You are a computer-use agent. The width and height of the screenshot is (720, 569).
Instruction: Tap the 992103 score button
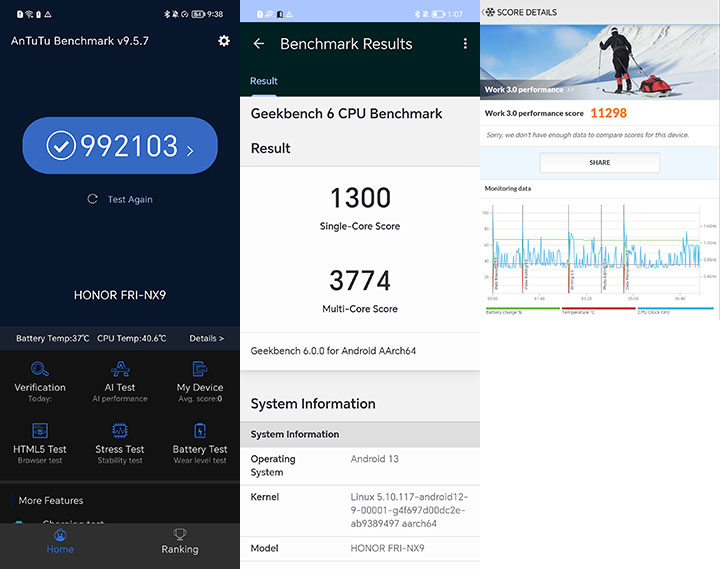[120, 146]
